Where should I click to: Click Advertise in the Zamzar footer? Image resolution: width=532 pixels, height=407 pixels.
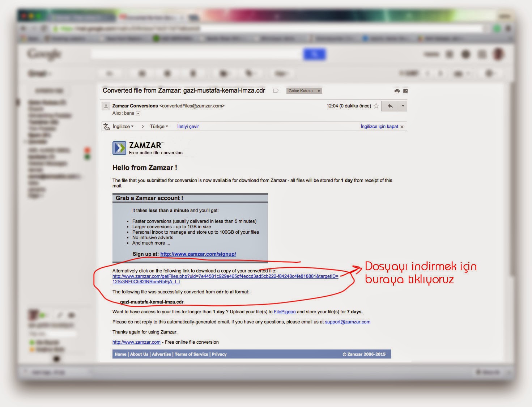click(161, 354)
